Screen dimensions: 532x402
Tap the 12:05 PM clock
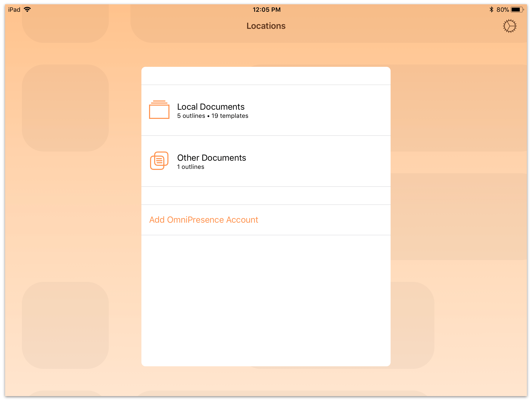pyautogui.click(x=267, y=10)
